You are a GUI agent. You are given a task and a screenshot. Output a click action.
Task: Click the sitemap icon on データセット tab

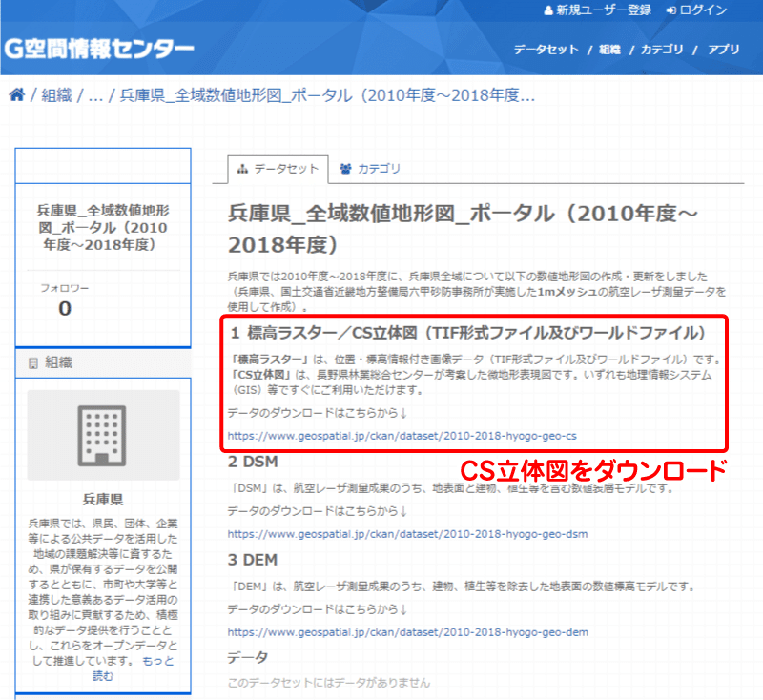(242, 169)
